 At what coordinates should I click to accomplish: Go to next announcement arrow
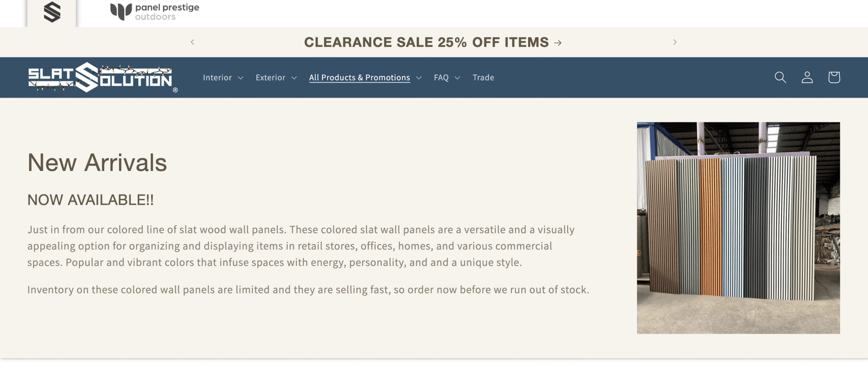(675, 42)
